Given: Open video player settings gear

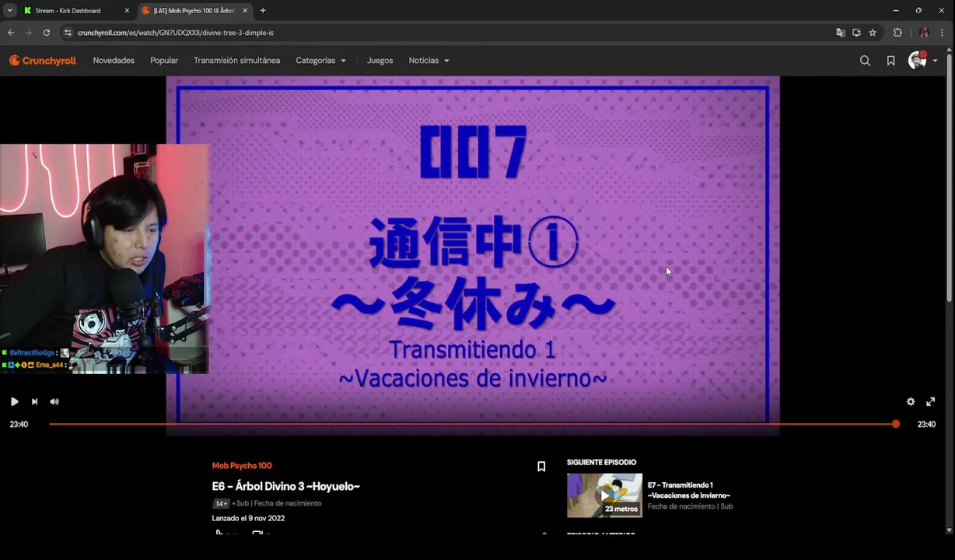Looking at the screenshot, I should [x=911, y=401].
